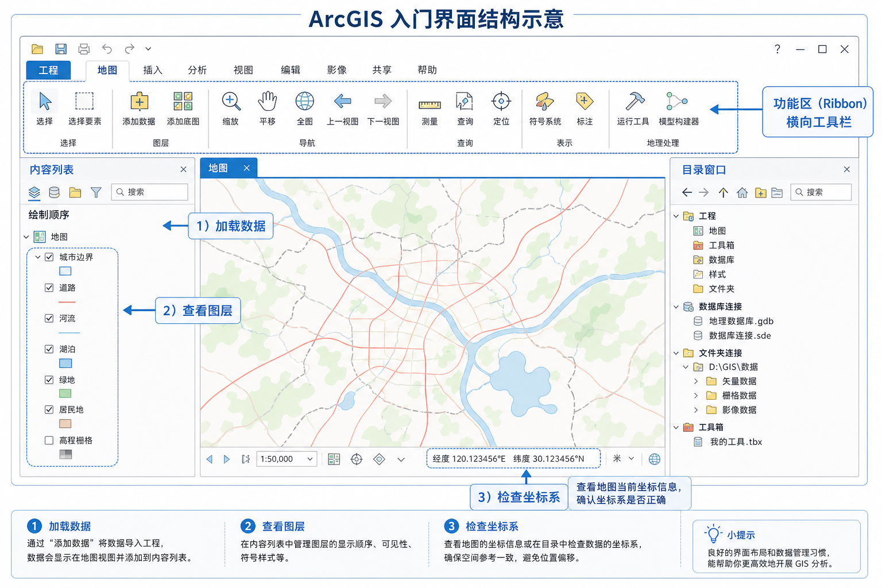Redo with the forward-curved arrow icon
882x588 pixels.
130,49
